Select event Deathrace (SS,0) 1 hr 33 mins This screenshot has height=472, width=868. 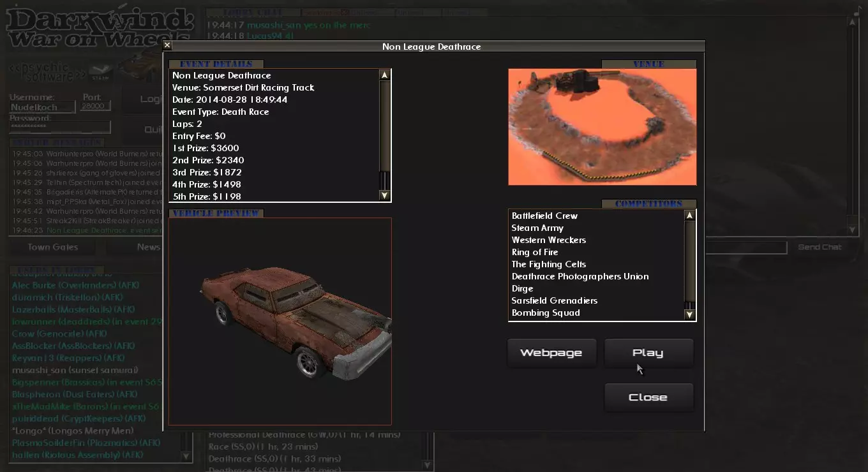tap(274, 459)
